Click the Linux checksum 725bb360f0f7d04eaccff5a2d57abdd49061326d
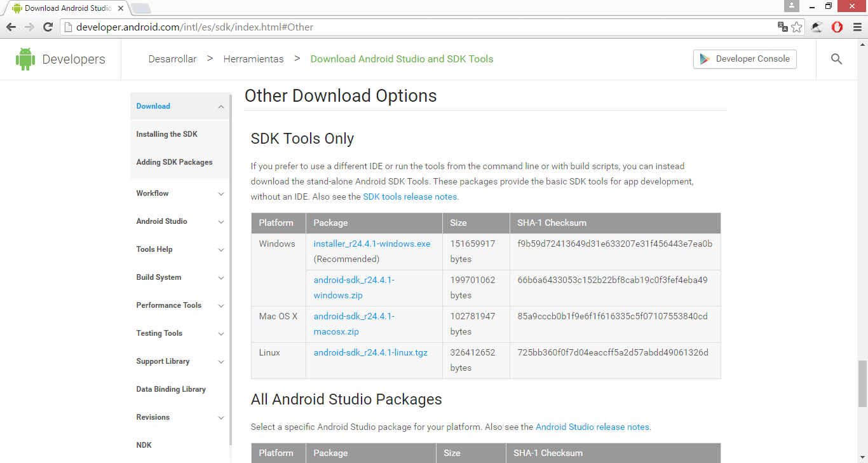The height and width of the screenshot is (463, 868). (613, 352)
